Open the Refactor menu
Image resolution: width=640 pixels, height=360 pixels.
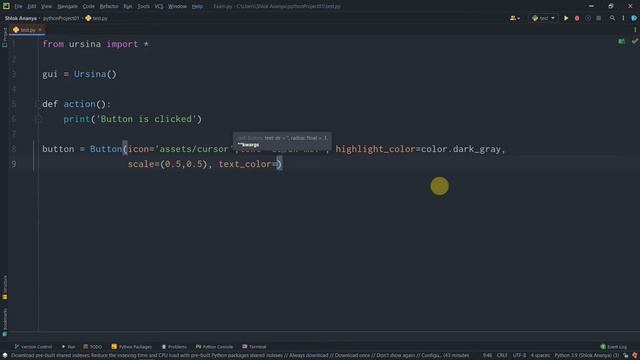(x=109, y=7)
